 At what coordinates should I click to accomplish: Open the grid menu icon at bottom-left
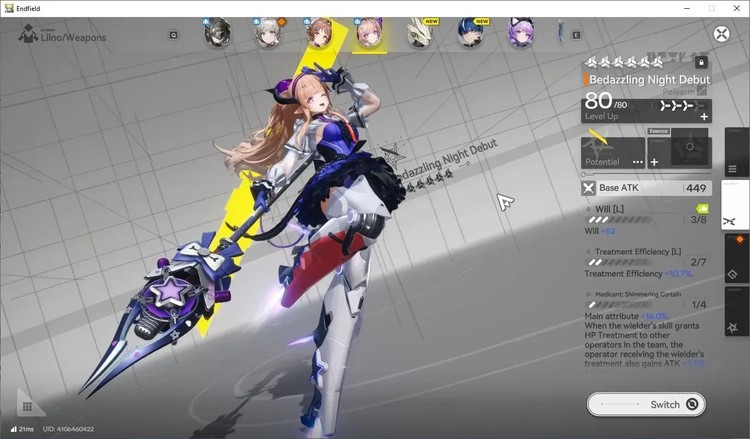point(28,406)
